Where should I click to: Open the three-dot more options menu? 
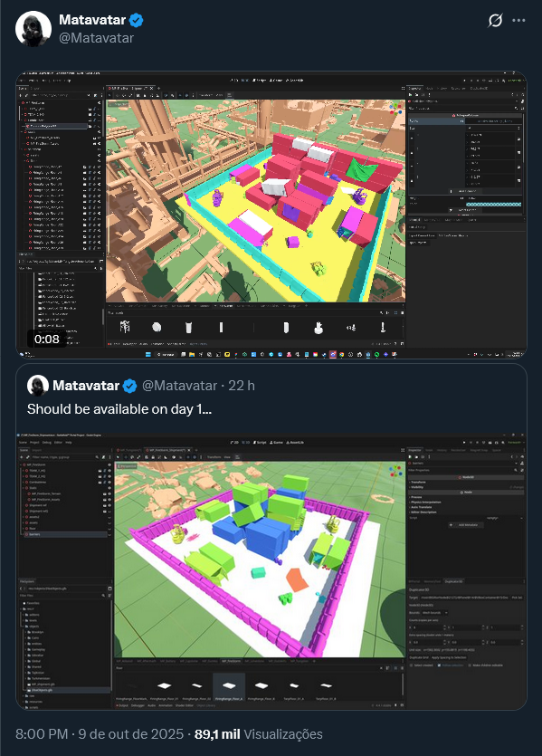tap(518, 20)
